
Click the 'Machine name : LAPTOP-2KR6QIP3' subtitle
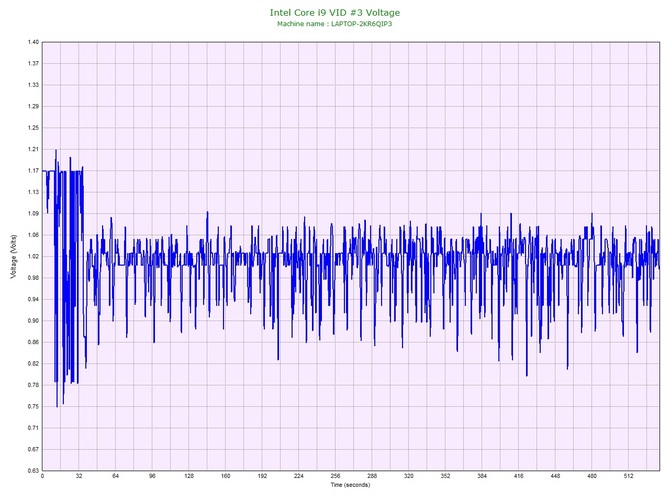[x=335, y=24]
